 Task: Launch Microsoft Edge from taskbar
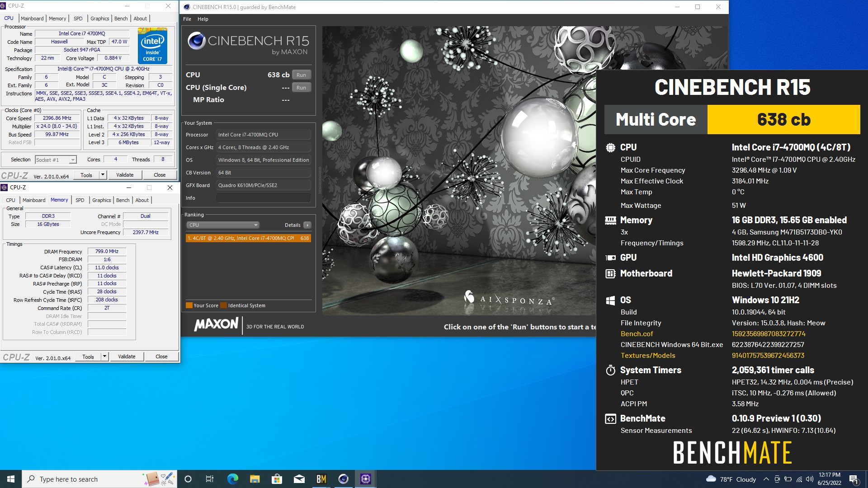232,479
